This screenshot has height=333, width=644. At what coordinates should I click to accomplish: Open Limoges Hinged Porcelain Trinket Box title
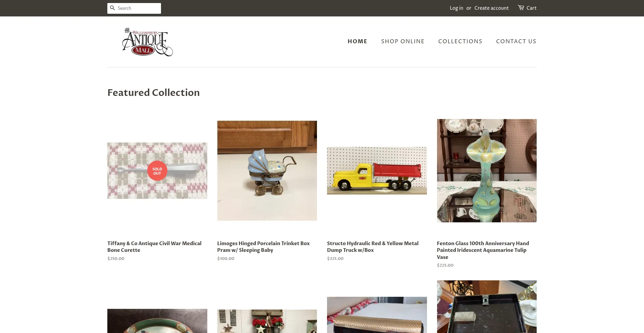263,247
